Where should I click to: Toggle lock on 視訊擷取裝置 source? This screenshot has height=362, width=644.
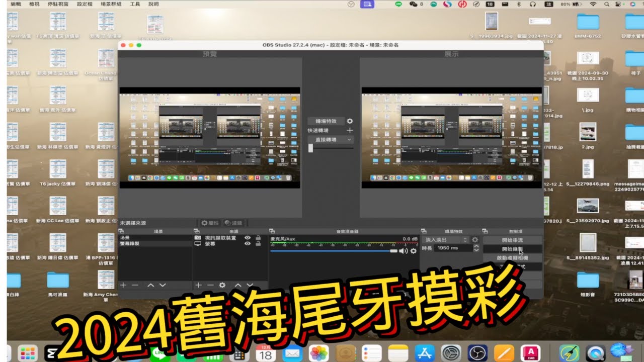[258, 237]
